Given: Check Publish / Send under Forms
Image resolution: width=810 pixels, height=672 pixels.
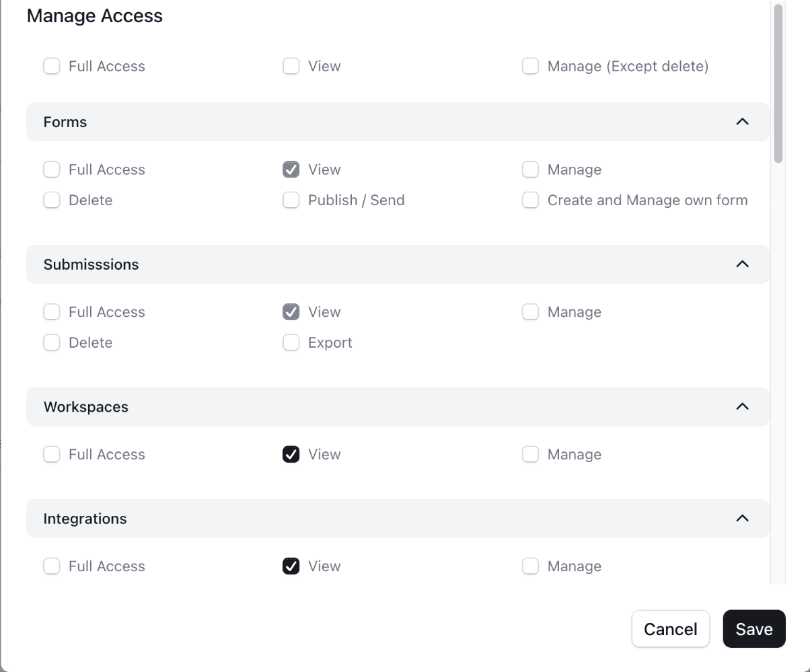Looking at the screenshot, I should (x=291, y=200).
